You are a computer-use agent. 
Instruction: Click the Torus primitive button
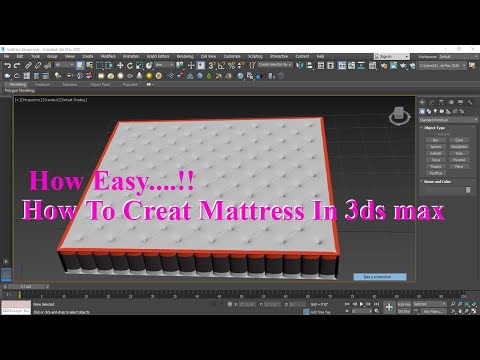coord(436,160)
